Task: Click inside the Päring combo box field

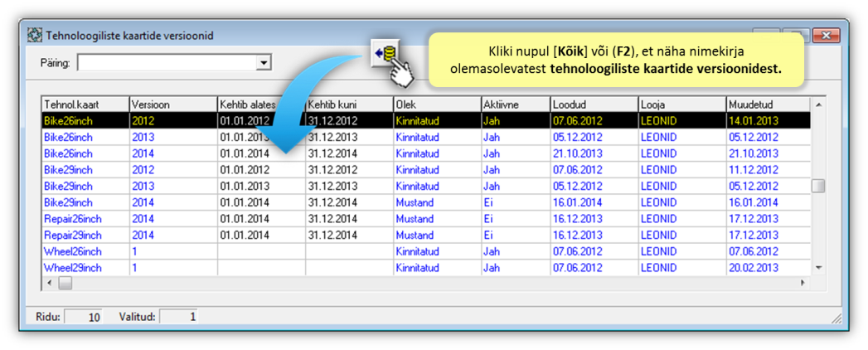Action: point(166,62)
